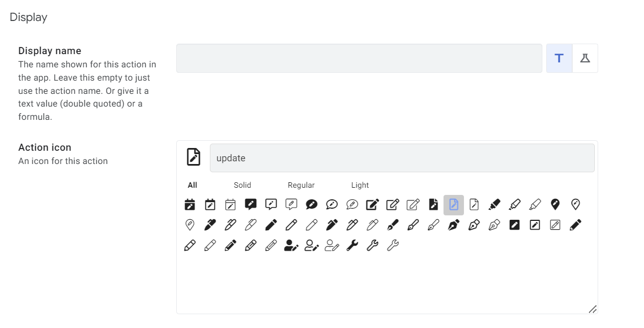Click the highlighted file edit icon

point(453,205)
